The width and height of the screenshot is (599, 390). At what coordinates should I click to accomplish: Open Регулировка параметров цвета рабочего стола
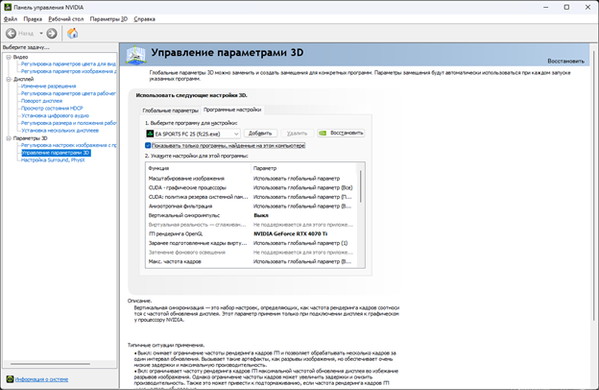pos(69,94)
